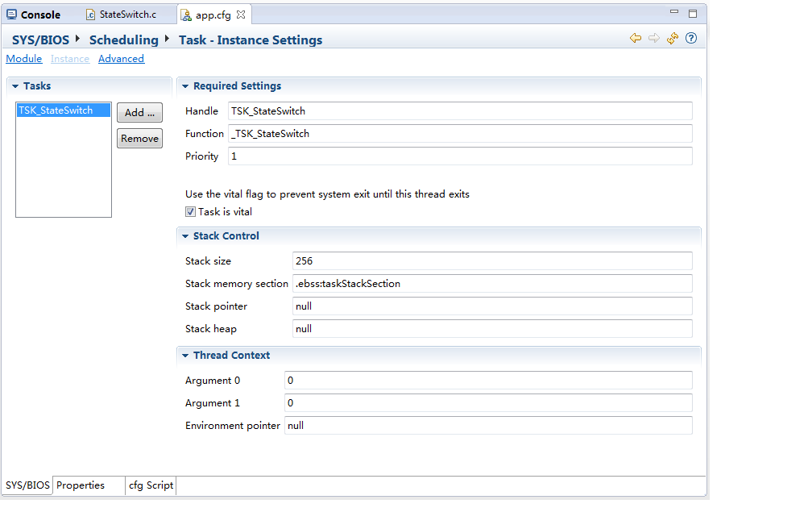Click the back navigation arrow icon
The width and height of the screenshot is (812, 508).
(635, 39)
